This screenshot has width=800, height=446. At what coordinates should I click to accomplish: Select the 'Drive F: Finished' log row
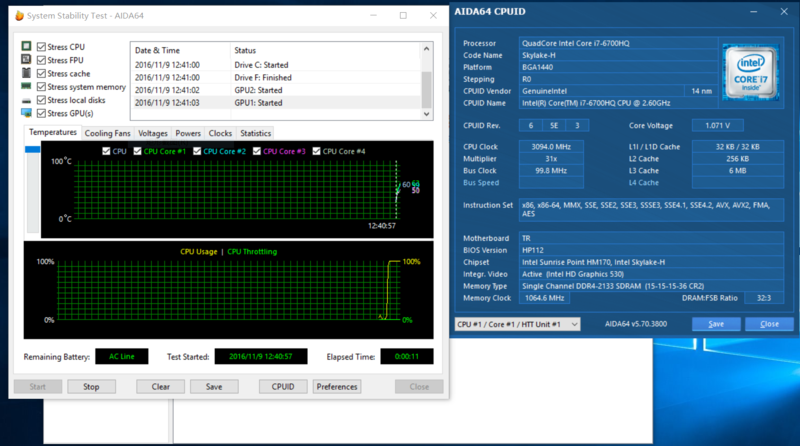pos(276,78)
